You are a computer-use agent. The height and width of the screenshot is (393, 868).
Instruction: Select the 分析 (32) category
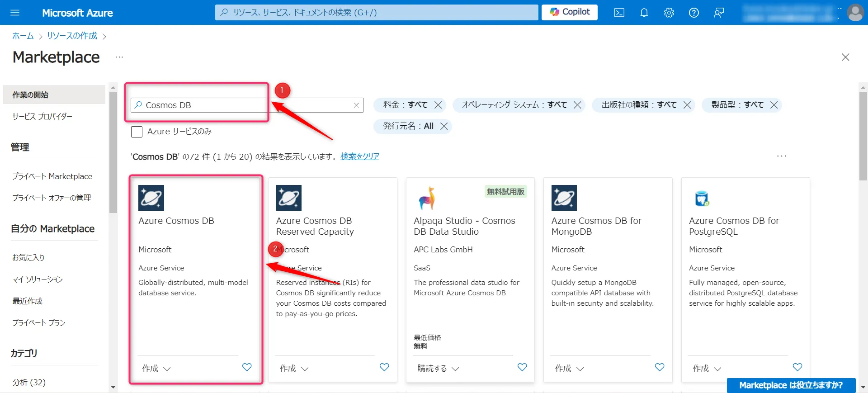tap(29, 383)
